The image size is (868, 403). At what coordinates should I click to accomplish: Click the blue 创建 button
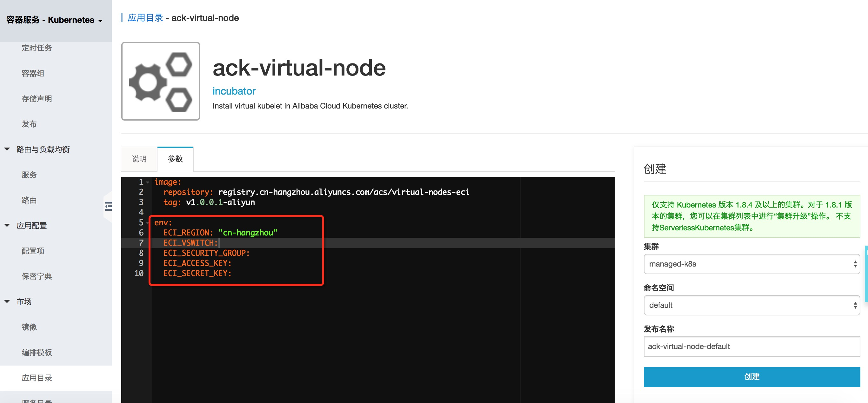click(751, 377)
